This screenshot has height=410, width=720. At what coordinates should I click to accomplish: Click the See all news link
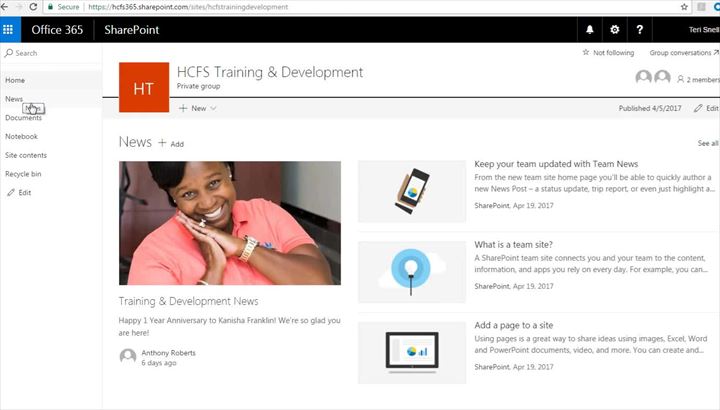coord(708,143)
